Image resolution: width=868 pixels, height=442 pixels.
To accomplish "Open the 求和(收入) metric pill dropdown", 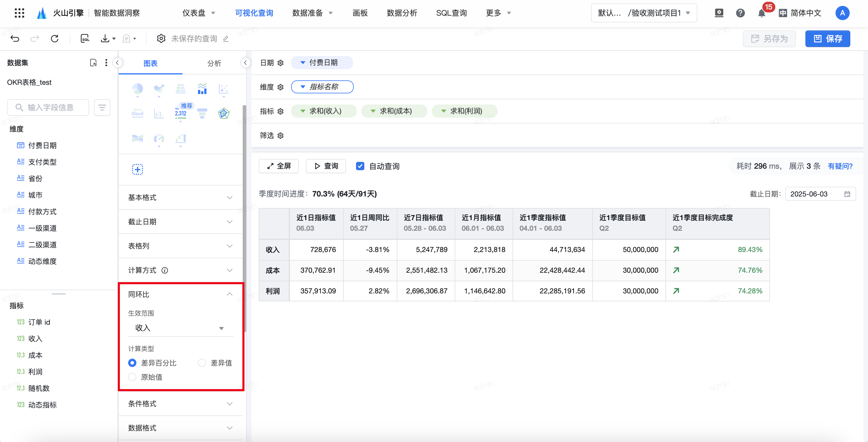I will tap(324, 111).
